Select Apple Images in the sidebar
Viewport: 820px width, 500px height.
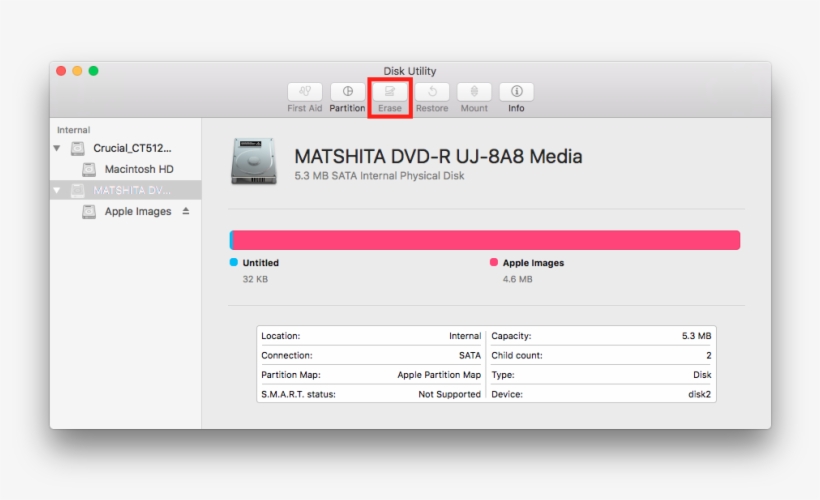coord(138,211)
